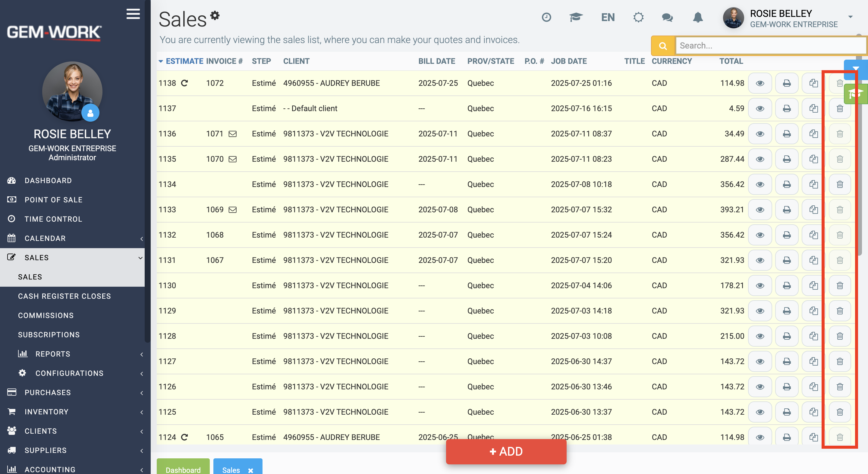Image resolution: width=868 pixels, height=474 pixels.
Task: Expand the Calendar sidebar menu
Action: (x=72, y=238)
